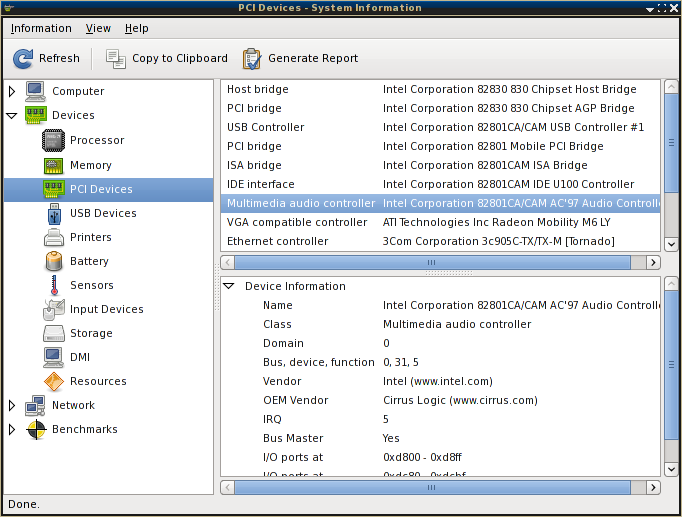Select the Sensors thermometer icon
Screen dimensions: 682x517
click(54, 285)
